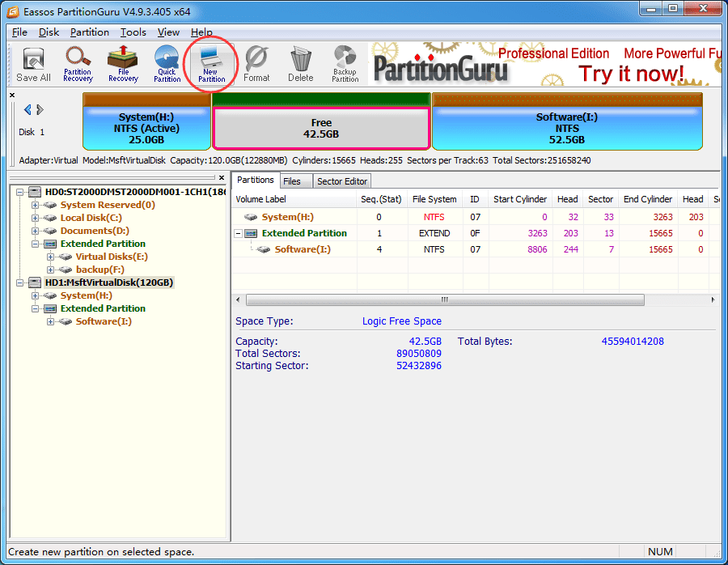Sort by End Cylinder column header
The width and height of the screenshot is (728, 565).
coord(648,199)
